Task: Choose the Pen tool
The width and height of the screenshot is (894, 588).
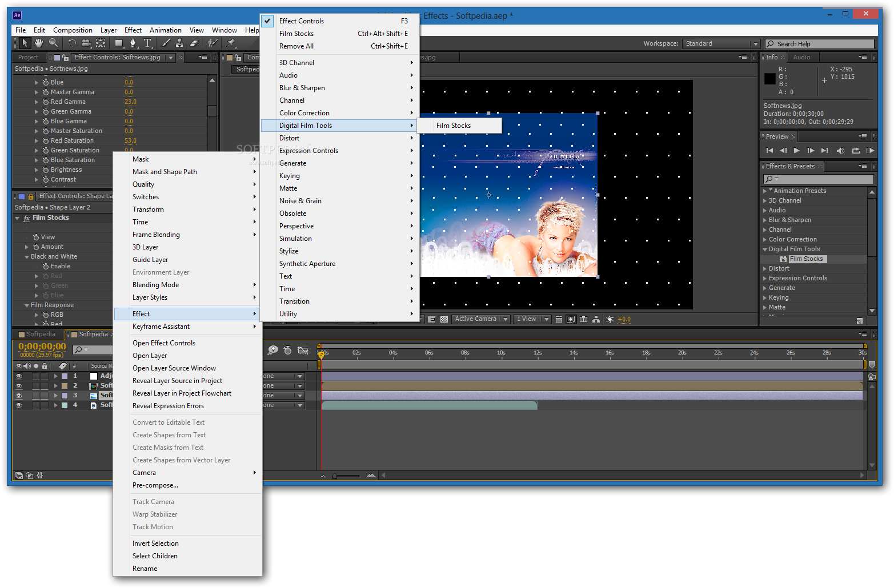Action: (x=133, y=42)
